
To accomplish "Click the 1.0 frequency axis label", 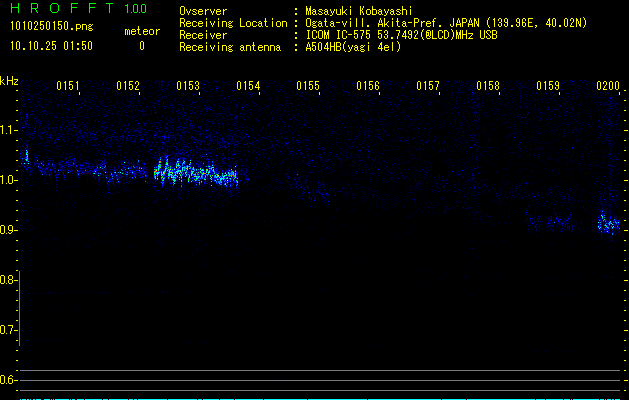I will 8,180.
